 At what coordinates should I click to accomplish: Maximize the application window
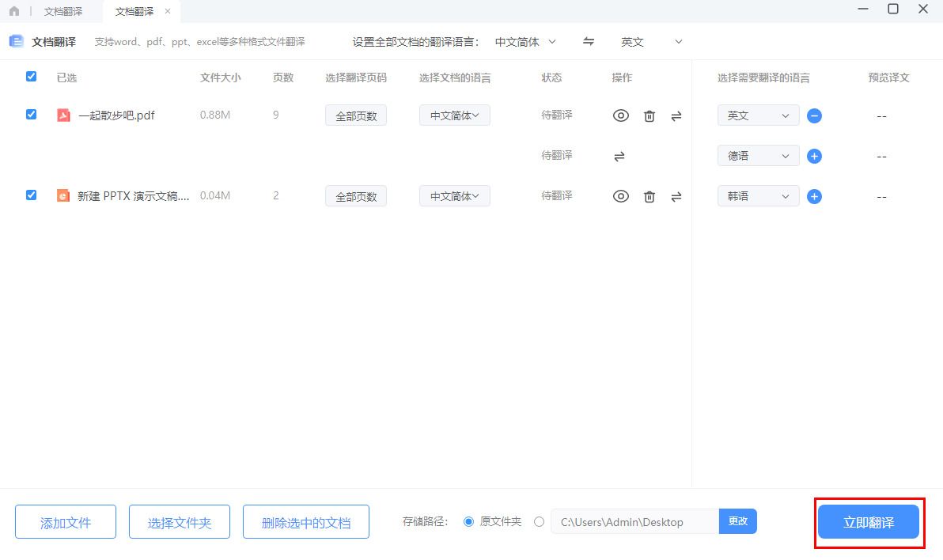click(x=893, y=9)
